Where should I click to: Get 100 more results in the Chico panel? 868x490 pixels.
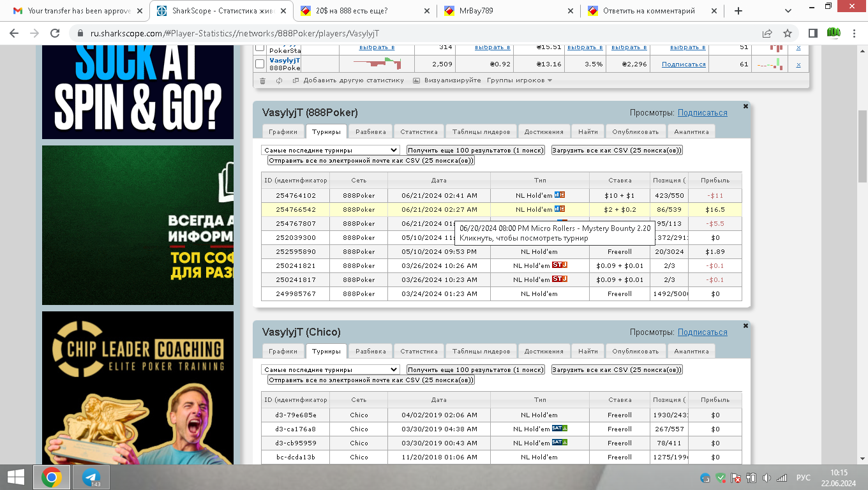(x=475, y=369)
